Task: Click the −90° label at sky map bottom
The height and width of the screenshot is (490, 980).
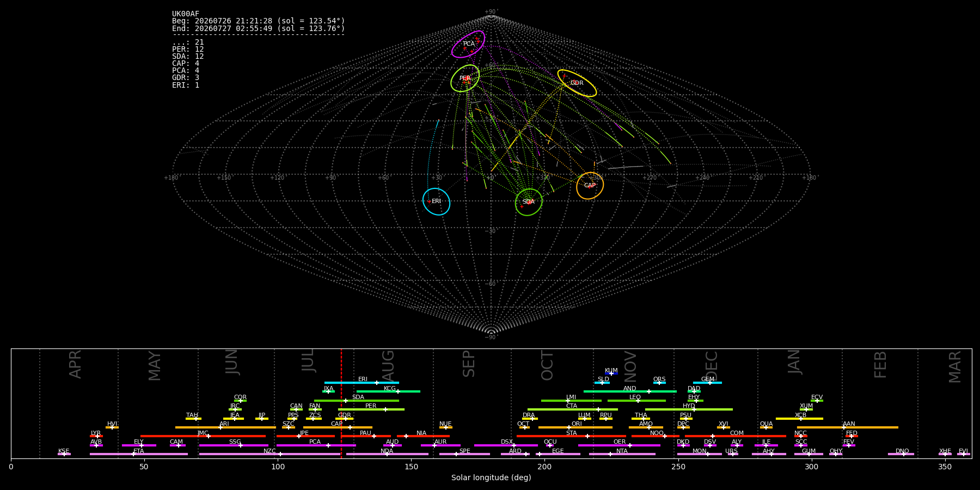Action: 491,338
